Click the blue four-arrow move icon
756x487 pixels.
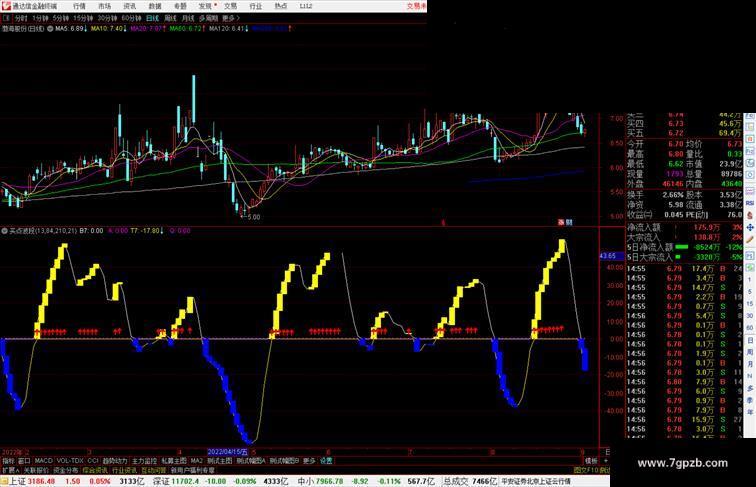[750, 228]
